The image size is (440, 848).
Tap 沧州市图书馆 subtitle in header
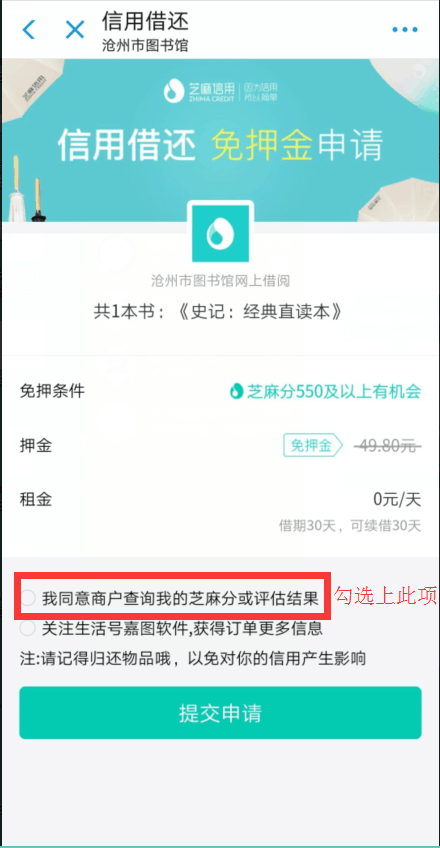[145, 46]
